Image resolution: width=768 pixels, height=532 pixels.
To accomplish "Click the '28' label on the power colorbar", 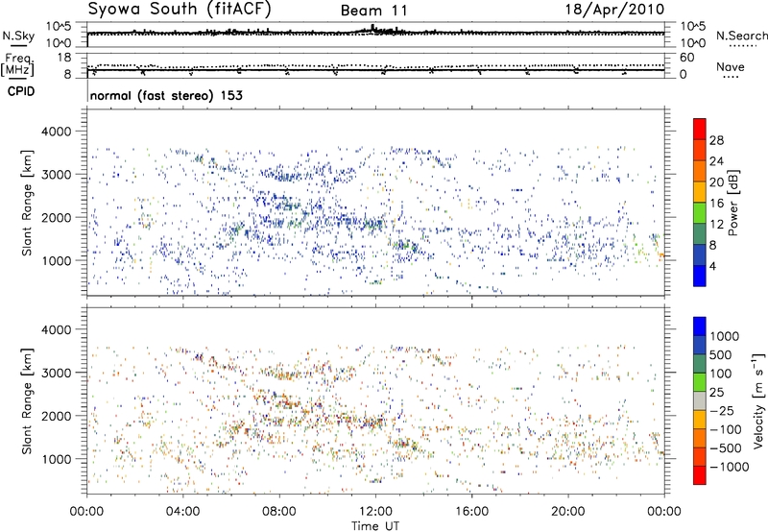I will pos(716,140).
